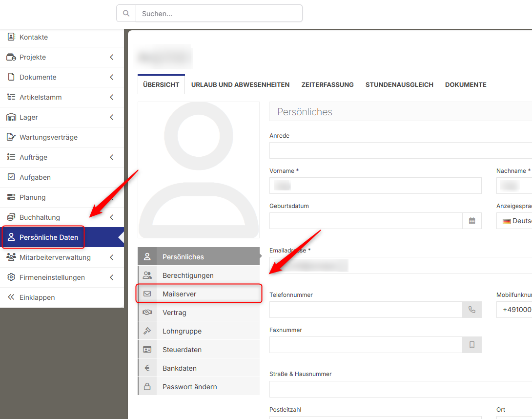Expand the Firmeneinstellungen submenu chevron
This screenshot has height=419, width=532.
tap(112, 277)
